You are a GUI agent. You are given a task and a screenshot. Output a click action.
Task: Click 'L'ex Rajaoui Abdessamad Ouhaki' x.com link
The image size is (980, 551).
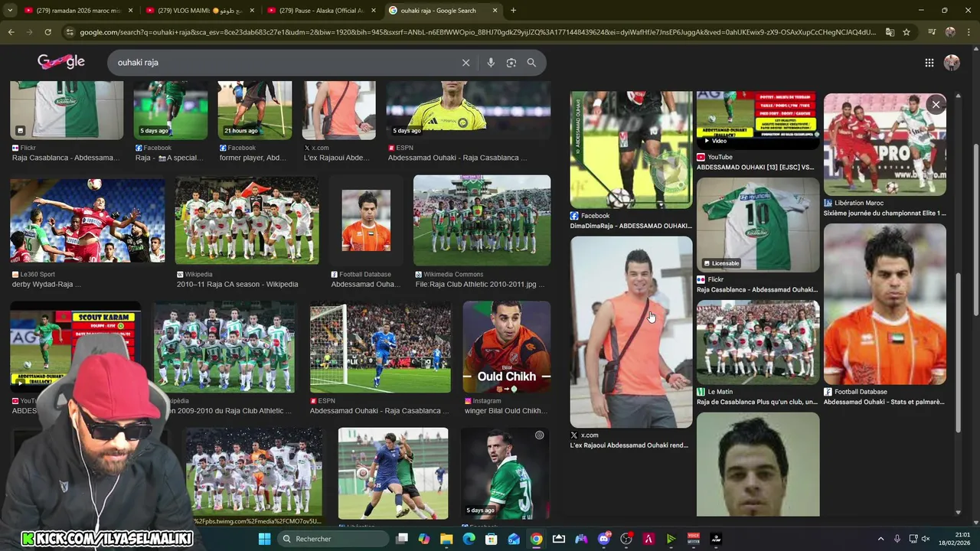point(629,445)
